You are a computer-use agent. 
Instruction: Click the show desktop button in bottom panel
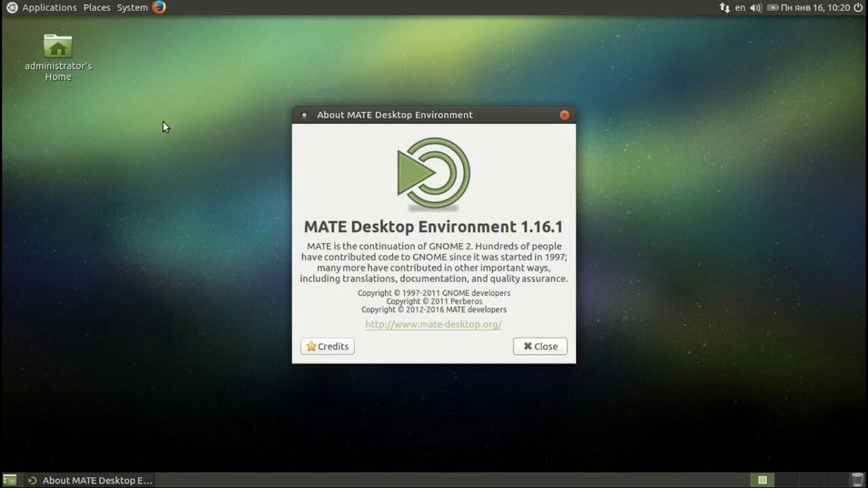click(9, 480)
